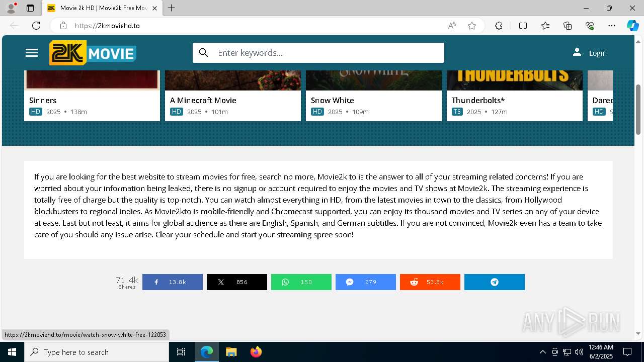Open Read aloud in the address bar
The image size is (644, 362).
[452, 26]
